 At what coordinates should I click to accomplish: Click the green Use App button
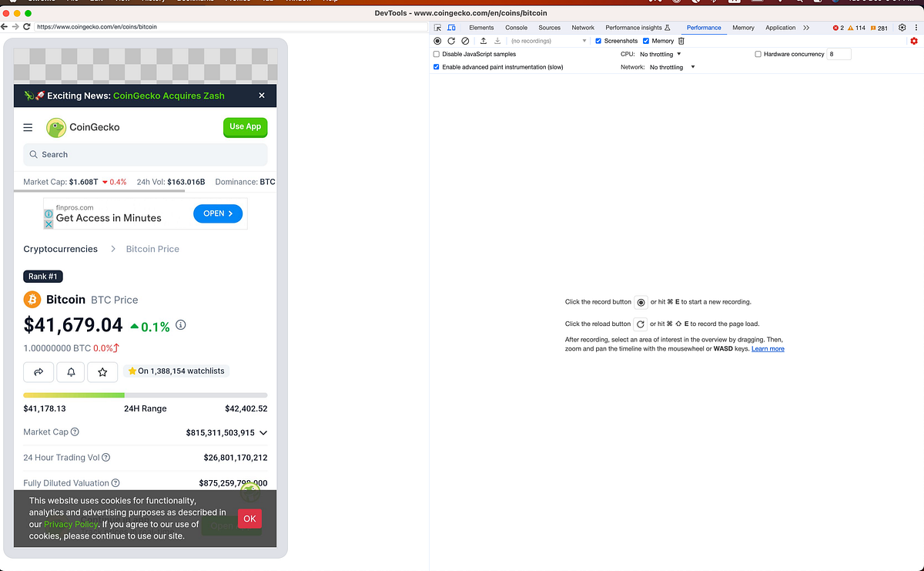click(245, 127)
